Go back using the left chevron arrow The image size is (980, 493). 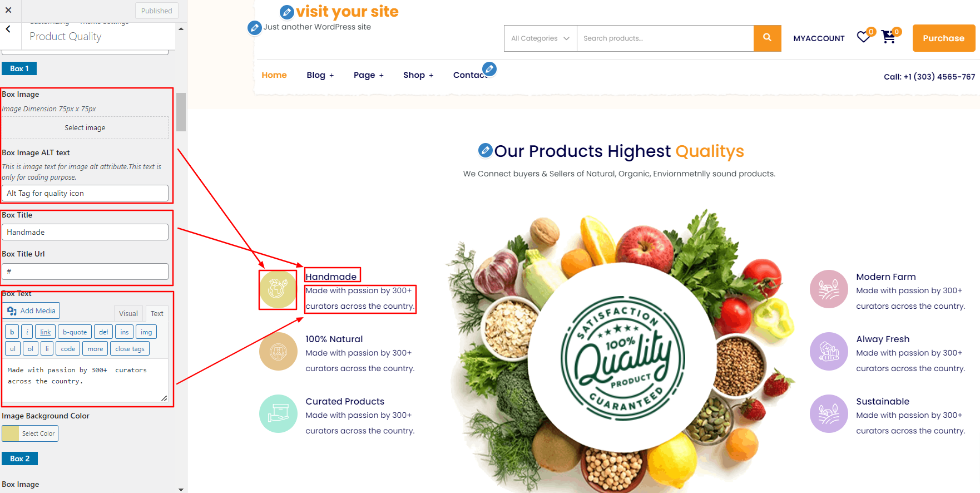(8, 29)
